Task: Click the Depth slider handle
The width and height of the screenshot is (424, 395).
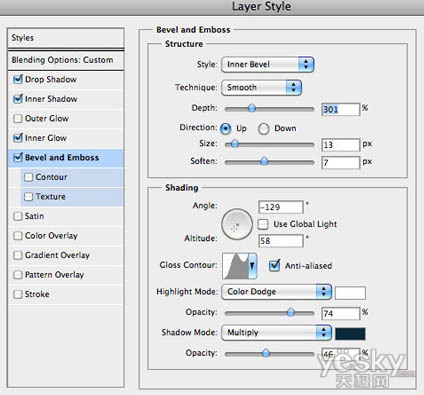Action: 252,108
